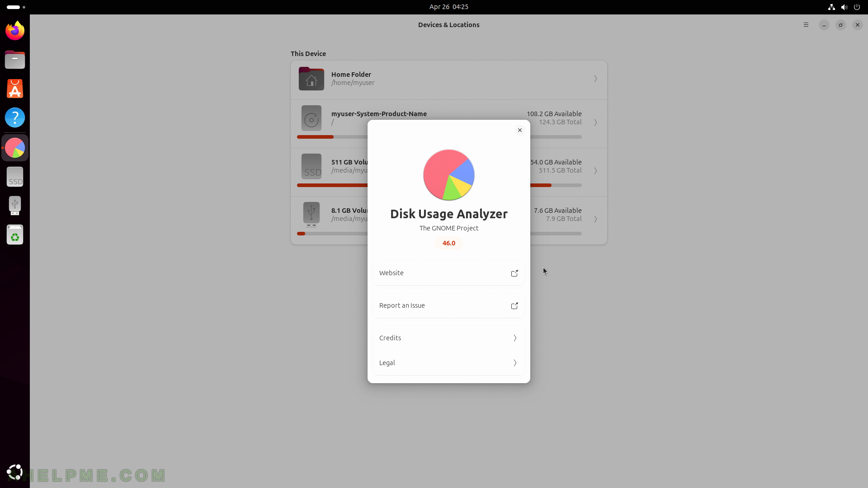The height and width of the screenshot is (488, 868).
Task: Select the '108.2 GB Available' text
Action: pyautogui.click(x=554, y=114)
